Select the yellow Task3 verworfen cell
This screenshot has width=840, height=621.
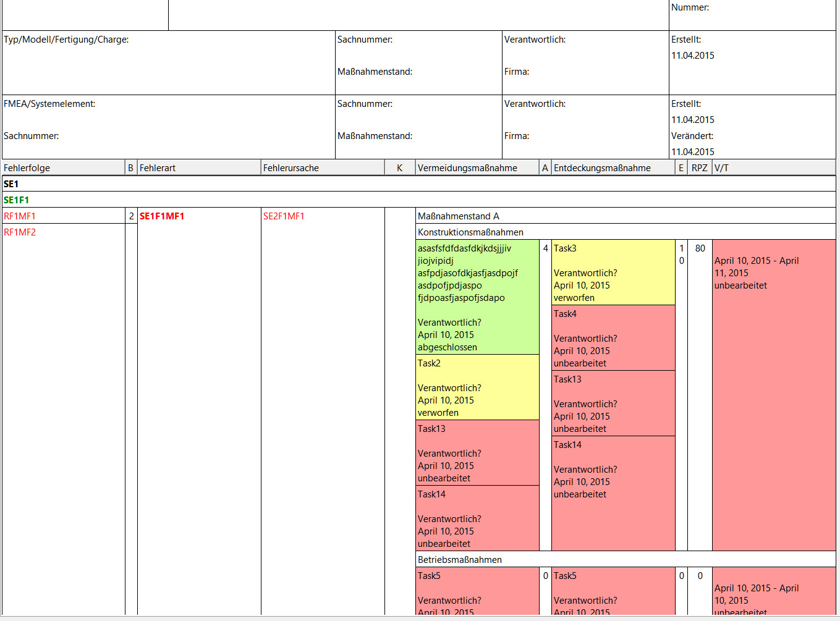(x=613, y=272)
